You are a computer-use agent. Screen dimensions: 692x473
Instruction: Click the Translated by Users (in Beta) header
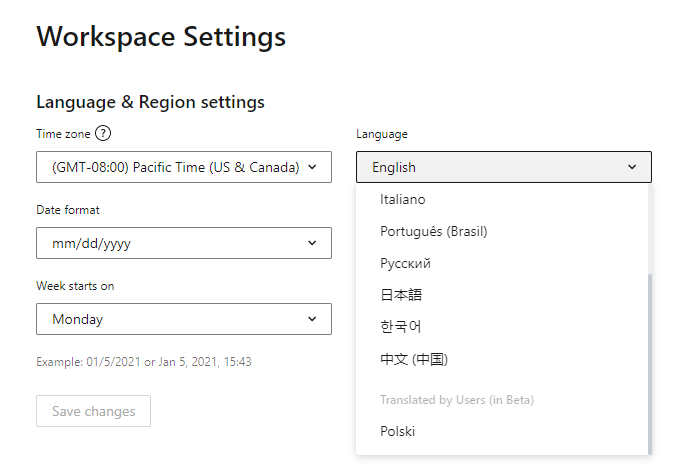coord(457,400)
